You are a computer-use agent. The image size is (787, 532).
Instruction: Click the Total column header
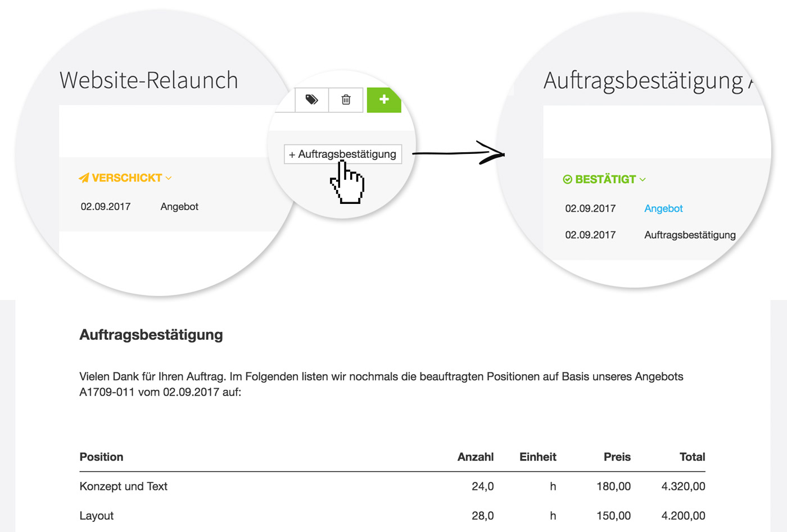[693, 457]
